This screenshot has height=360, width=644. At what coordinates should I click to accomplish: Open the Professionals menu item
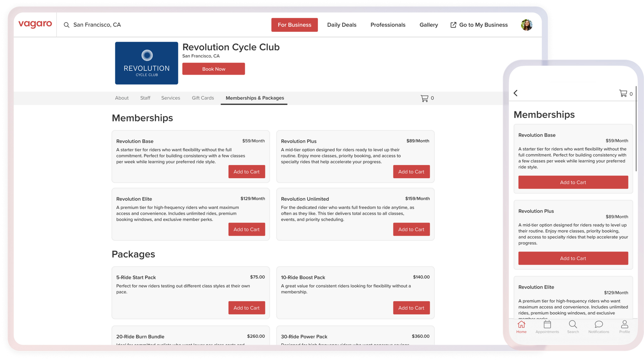point(388,25)
